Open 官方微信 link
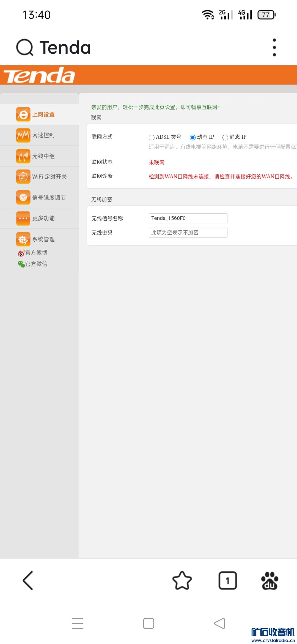This screenshot has height=644, width=297. [36, 264]
